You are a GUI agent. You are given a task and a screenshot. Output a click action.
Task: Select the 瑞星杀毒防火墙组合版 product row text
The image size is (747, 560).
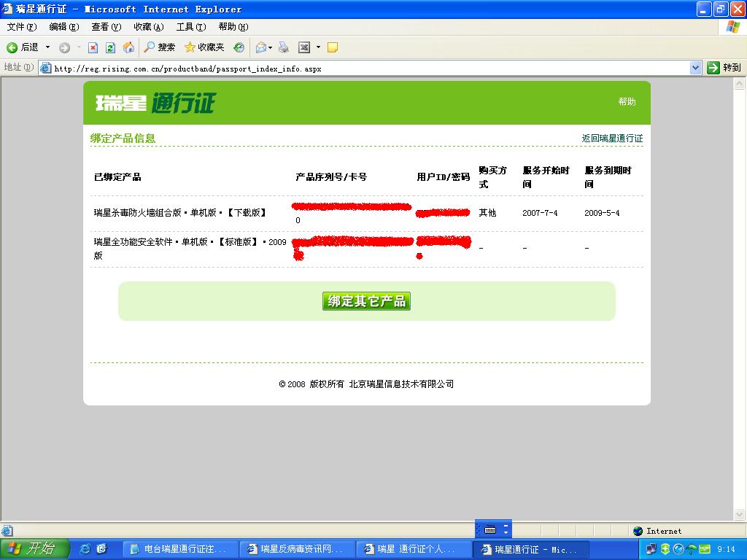(180, 213)
